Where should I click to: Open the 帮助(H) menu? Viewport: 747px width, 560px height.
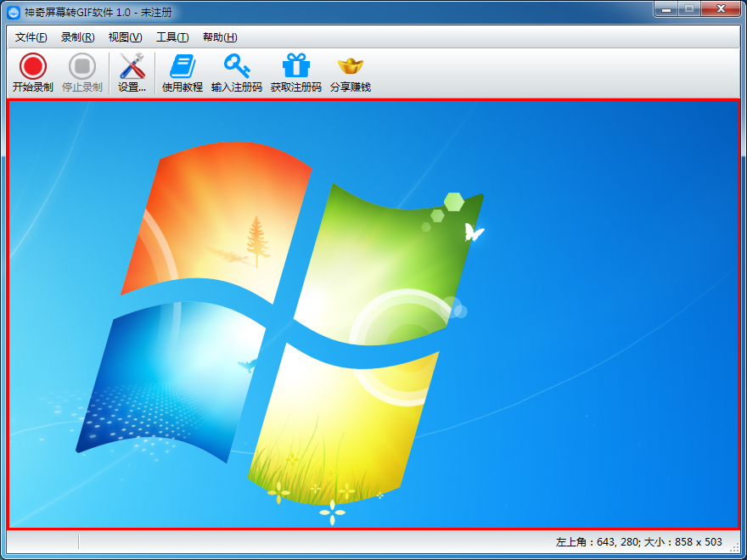click(x=220, y=37)
